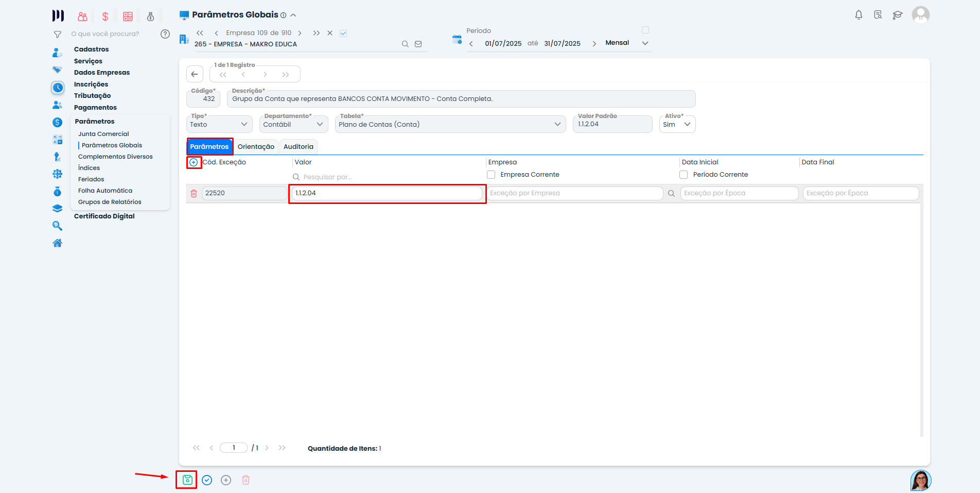Delete exception row 22520 with trash icon
980x493 pixels.
(194, 194)
